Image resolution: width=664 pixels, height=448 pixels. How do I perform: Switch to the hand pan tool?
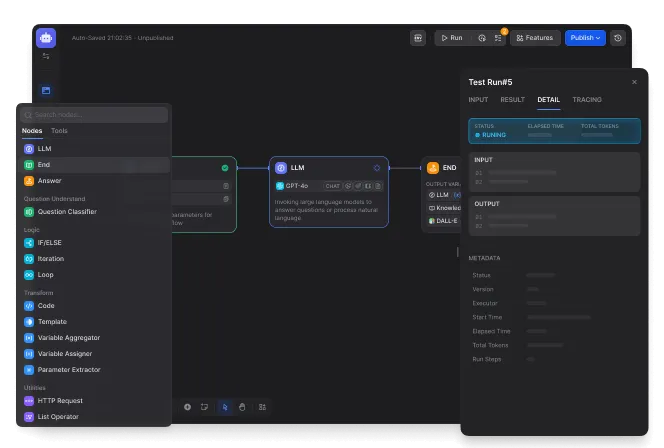click(241, 407)
